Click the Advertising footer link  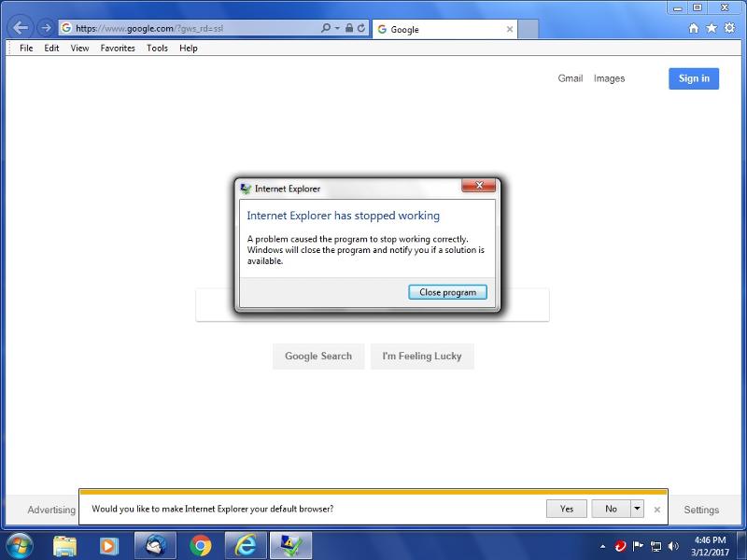(51, 510)
